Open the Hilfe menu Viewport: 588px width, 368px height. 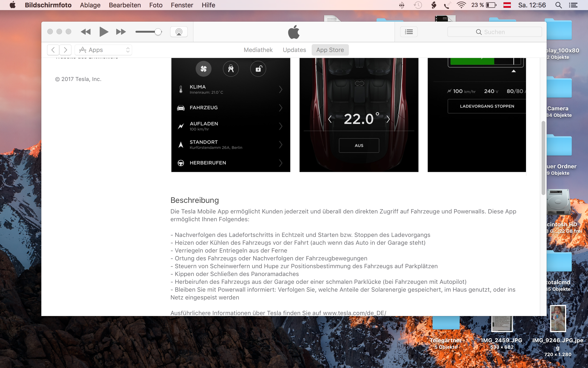coord(208,5)
